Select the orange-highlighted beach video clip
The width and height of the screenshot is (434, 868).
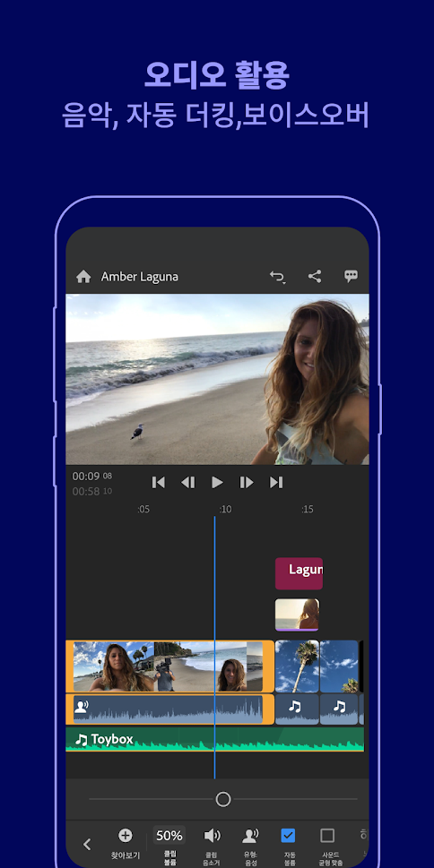170,666
